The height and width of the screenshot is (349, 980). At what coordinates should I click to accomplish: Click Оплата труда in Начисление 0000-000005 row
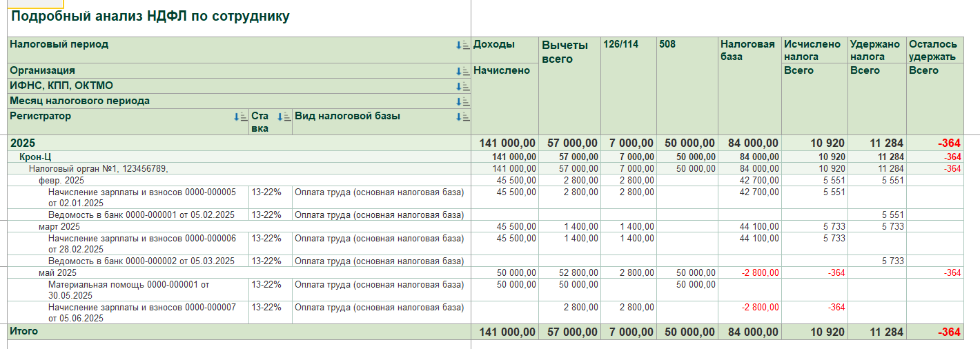[380, 192]
